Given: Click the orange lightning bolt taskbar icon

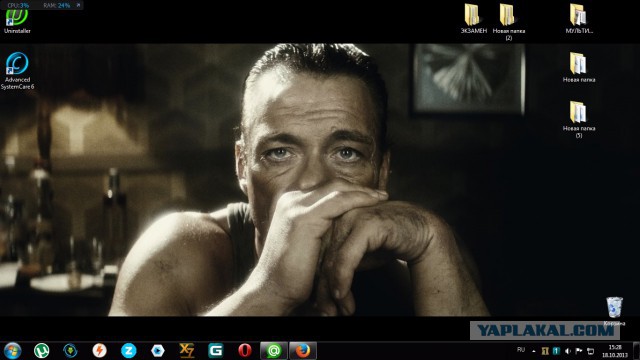Looking at the screenshot, I should pos(99,351).
